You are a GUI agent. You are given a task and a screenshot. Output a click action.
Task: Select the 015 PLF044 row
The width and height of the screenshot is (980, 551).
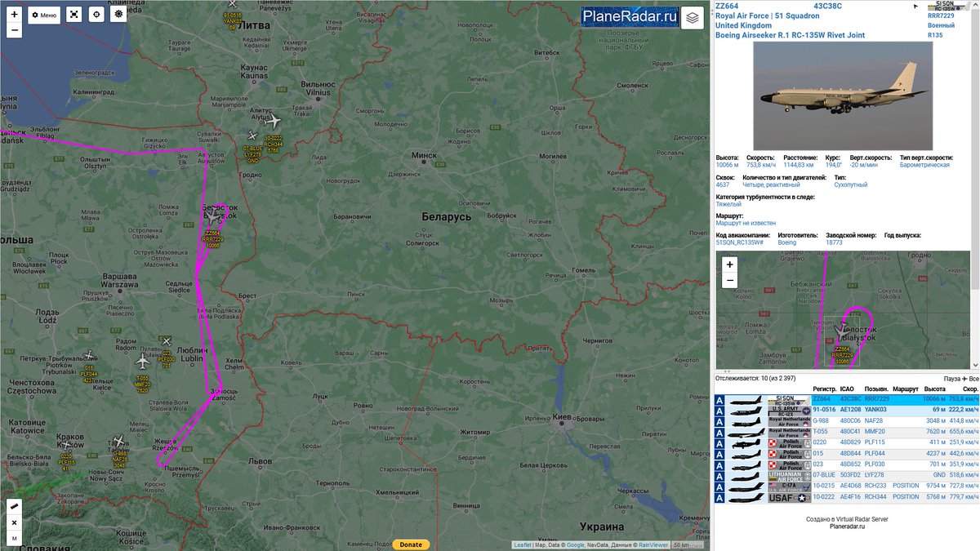[847, 453]
